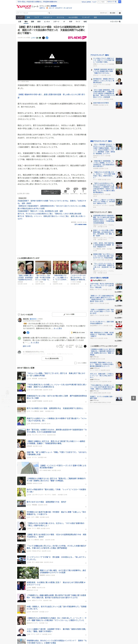
Task: Open 秋篠宮妃紀子さまと次女・佳子さまが香川県 article
Action: click(57, 397)
